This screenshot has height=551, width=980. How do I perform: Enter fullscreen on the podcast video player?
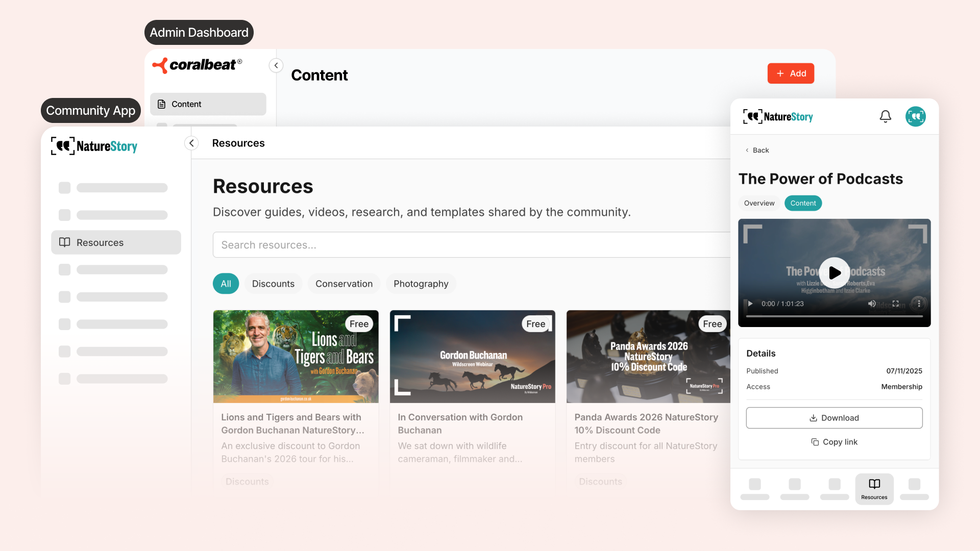click(x=895, y=304)
